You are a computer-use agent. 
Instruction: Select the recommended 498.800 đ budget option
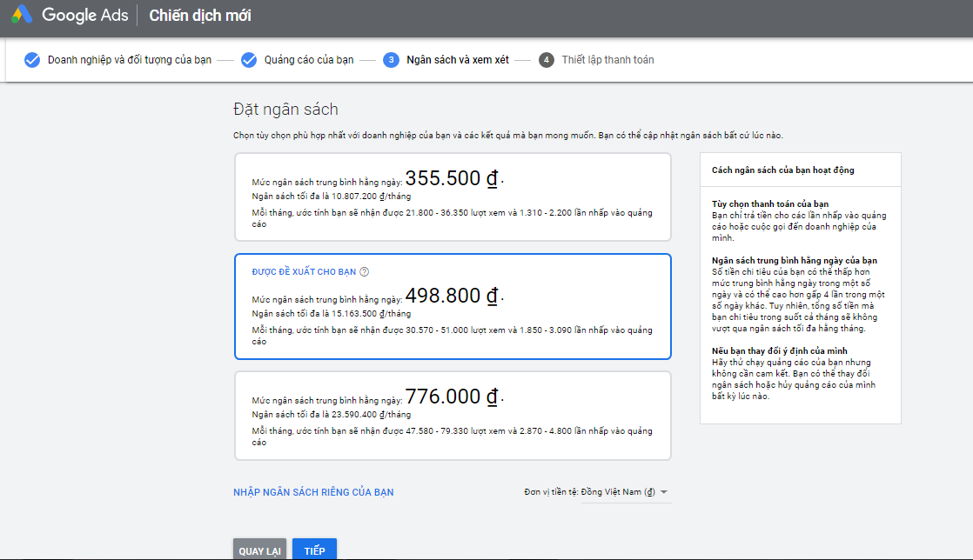tap(453, 306)
